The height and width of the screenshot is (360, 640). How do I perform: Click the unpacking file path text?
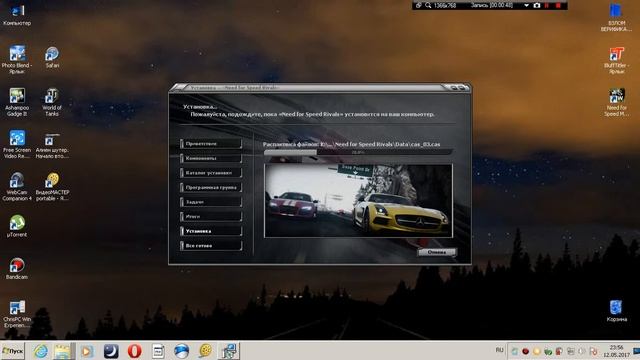coord(351,144)
